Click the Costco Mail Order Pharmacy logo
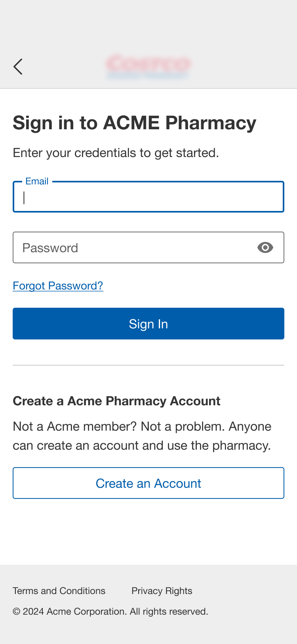 pos(148,66)
